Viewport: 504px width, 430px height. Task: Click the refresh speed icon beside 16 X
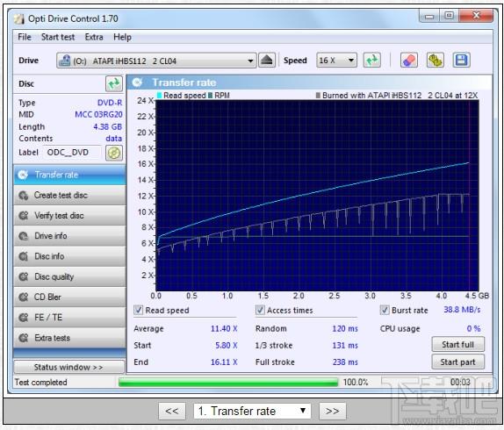click(372, 60)
